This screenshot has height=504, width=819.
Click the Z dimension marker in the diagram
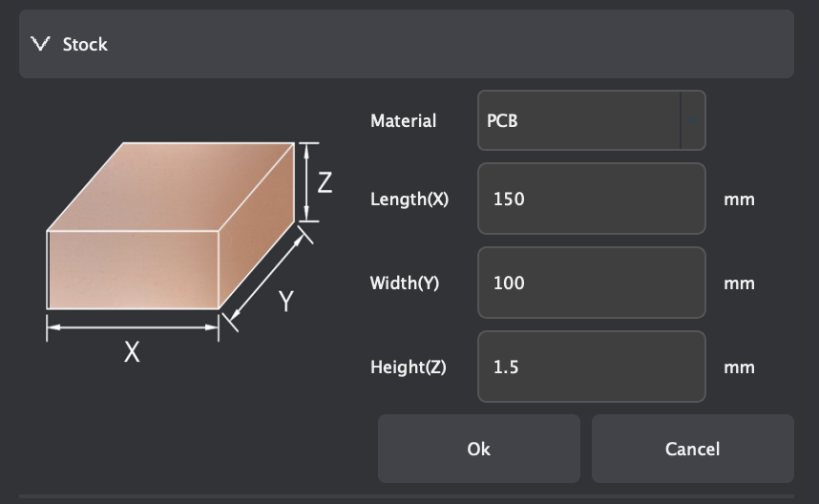point(325,182)
